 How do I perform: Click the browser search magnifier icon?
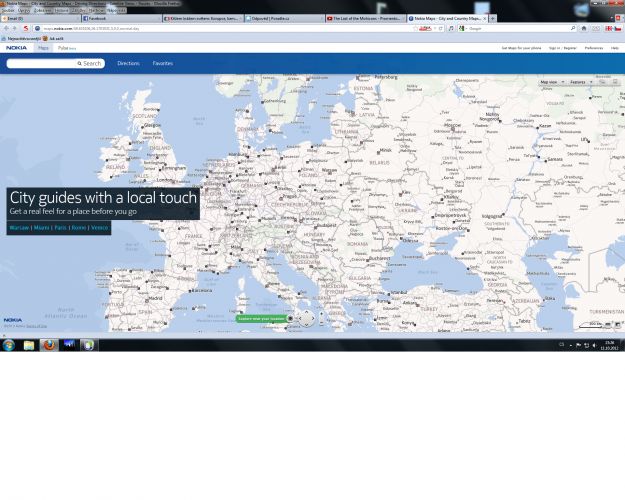573,28
